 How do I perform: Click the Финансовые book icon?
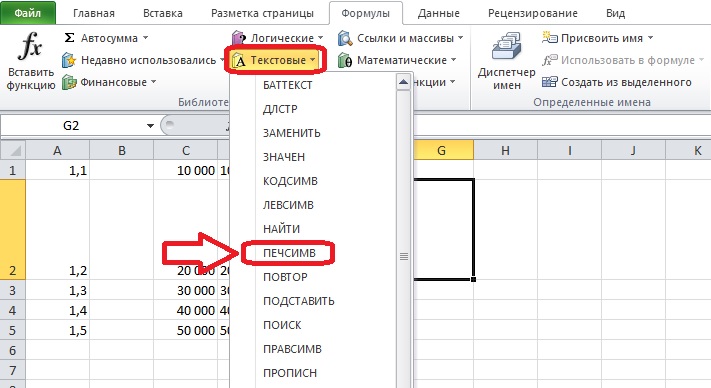tap(69, 82)
